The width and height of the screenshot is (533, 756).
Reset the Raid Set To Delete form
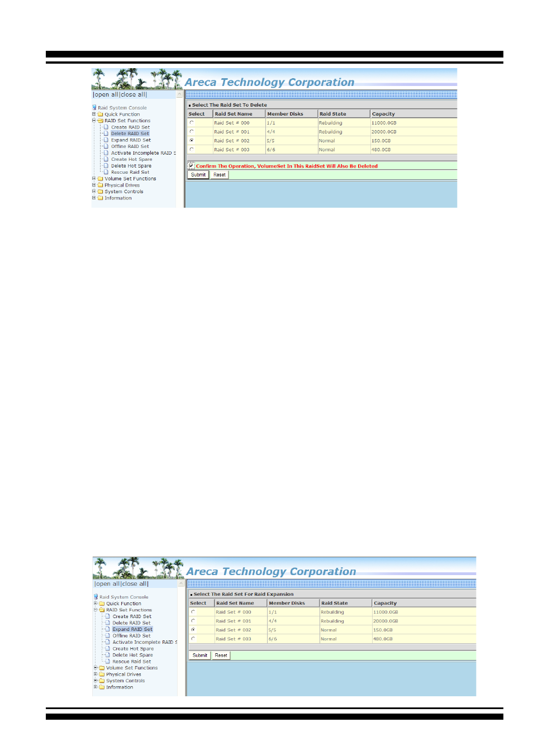pos(220,175)
